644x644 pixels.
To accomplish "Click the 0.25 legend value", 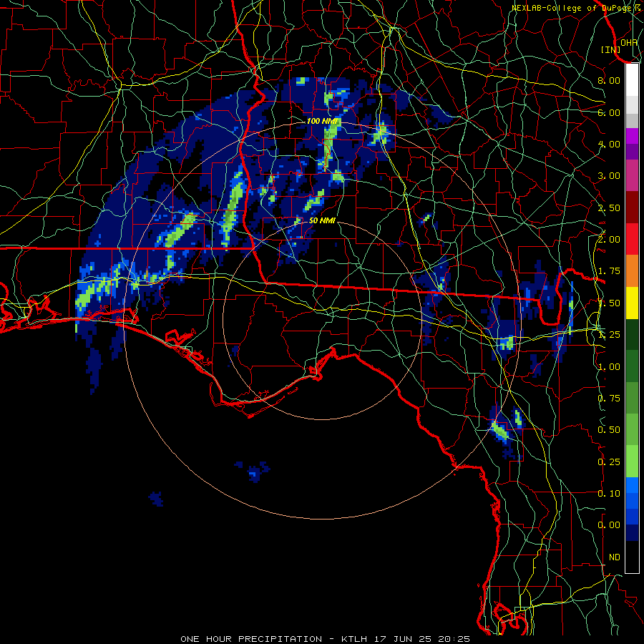I will coord(609,462).
